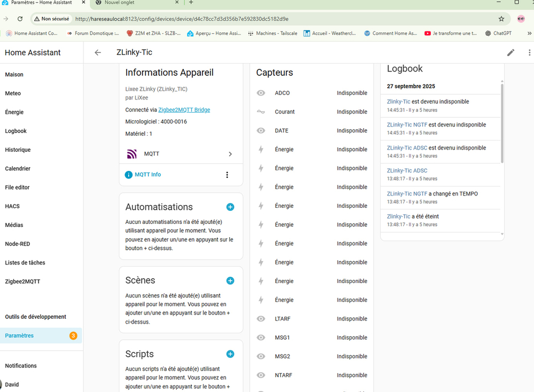Open the Forum Domotique bookmark

[92, 33]
